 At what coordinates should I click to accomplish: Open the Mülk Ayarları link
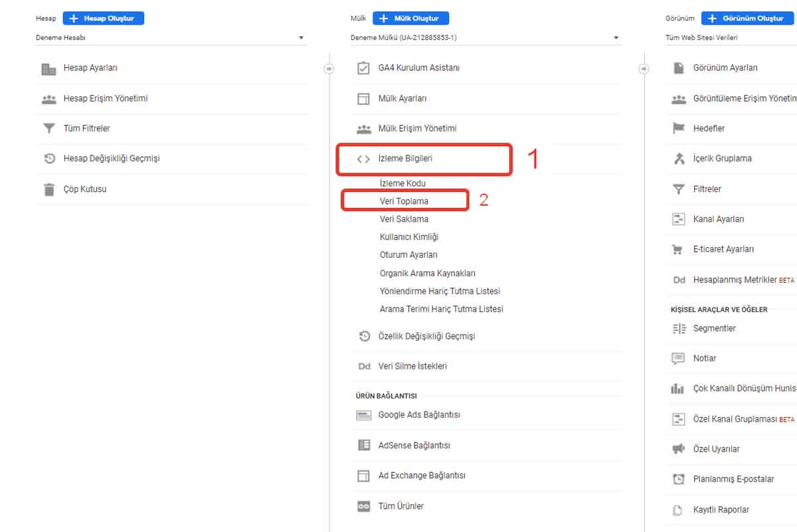point(402,98)
